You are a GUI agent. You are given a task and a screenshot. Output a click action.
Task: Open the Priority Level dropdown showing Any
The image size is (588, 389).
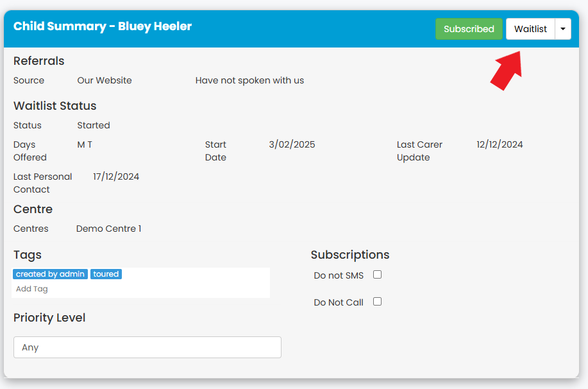tap(147, 347)
